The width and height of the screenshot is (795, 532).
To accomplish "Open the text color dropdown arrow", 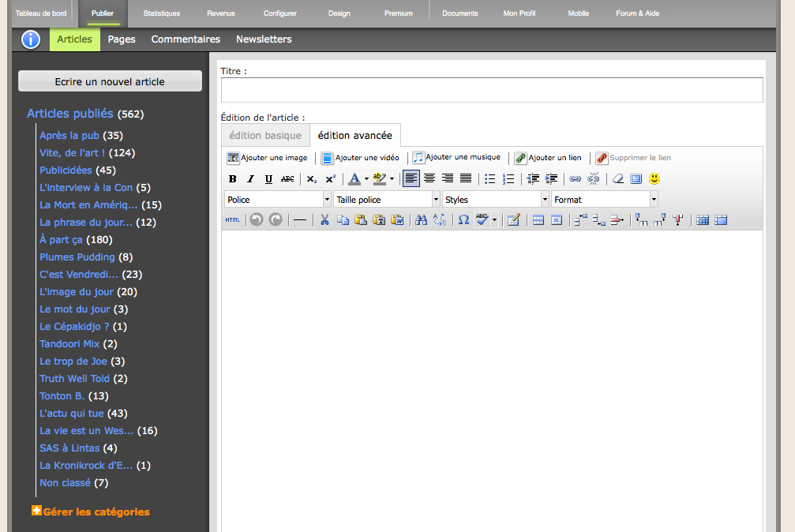I will (x=366, y=178).
